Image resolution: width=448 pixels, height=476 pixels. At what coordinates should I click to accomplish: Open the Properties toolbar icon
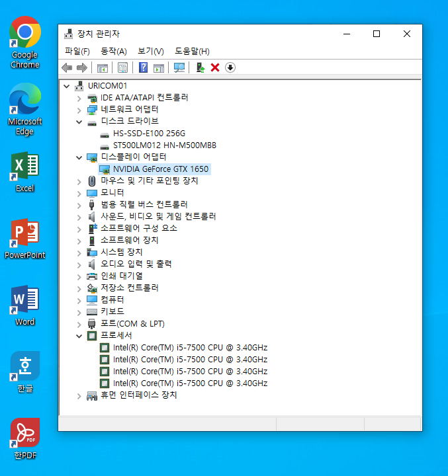(x=123, y=67)
